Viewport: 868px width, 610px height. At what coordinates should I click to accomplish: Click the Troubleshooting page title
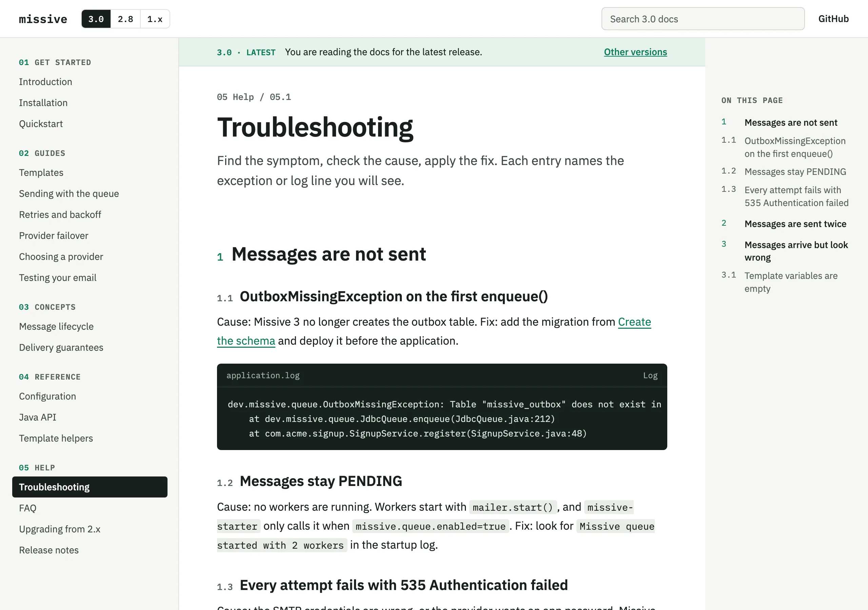pyautogui.click(x=315, y=127)
